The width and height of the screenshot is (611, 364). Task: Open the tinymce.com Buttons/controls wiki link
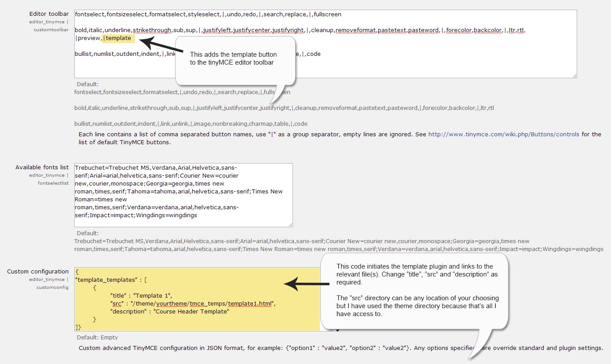(x=504, y=135)
